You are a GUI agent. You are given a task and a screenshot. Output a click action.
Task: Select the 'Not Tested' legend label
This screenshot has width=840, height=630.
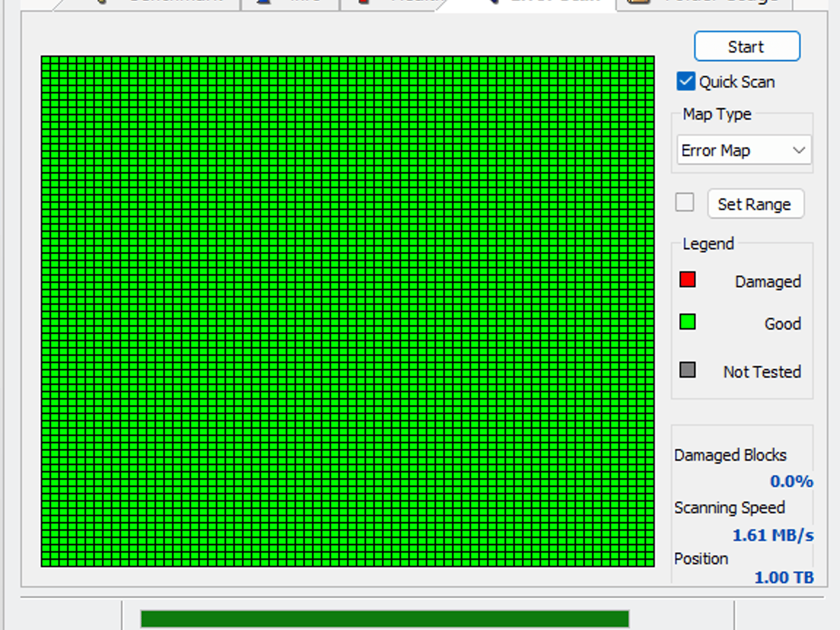coord(762,372)
